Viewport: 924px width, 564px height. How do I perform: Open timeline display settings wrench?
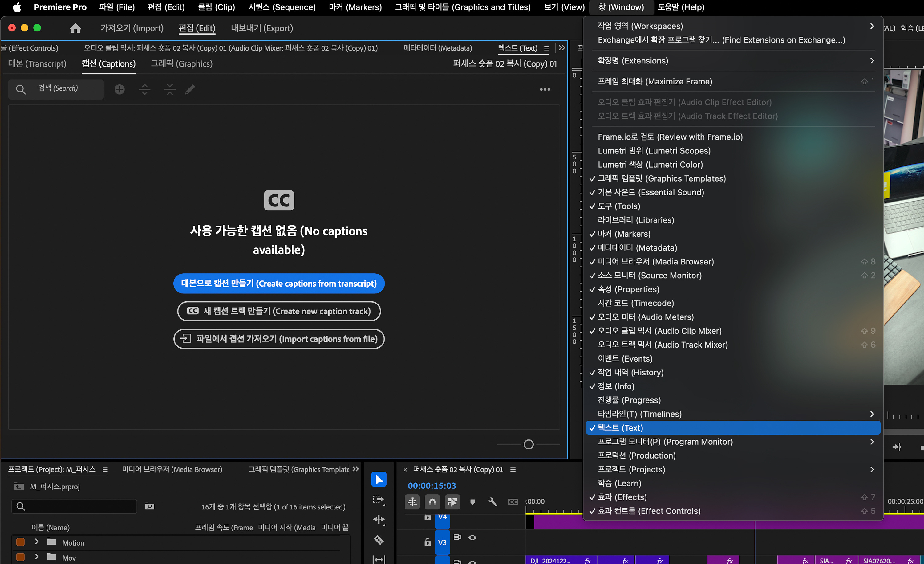click(493, 502)
